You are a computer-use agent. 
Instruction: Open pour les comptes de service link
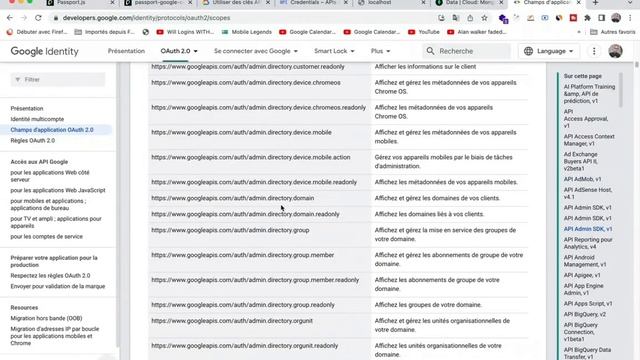tap(47, 237)
